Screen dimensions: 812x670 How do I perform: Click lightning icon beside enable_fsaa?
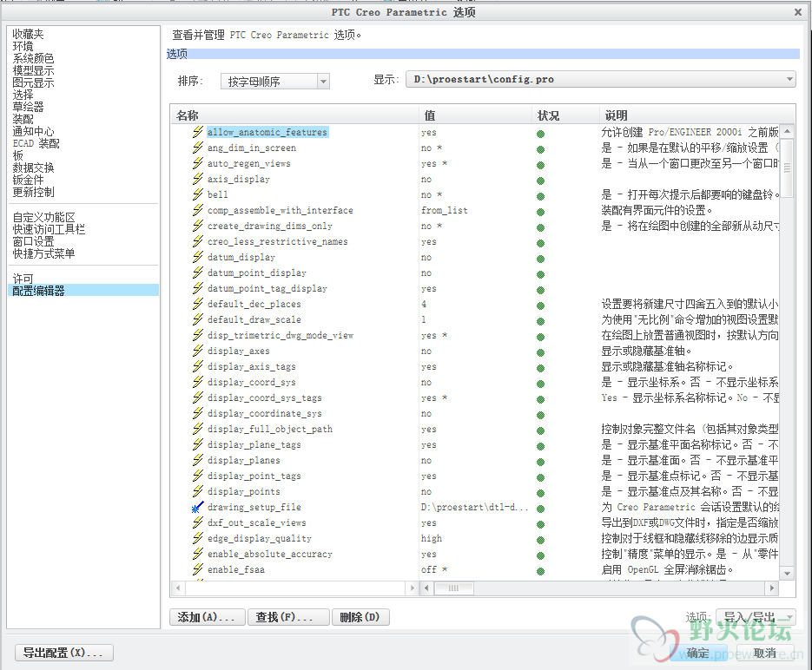(x=198, y=569)
